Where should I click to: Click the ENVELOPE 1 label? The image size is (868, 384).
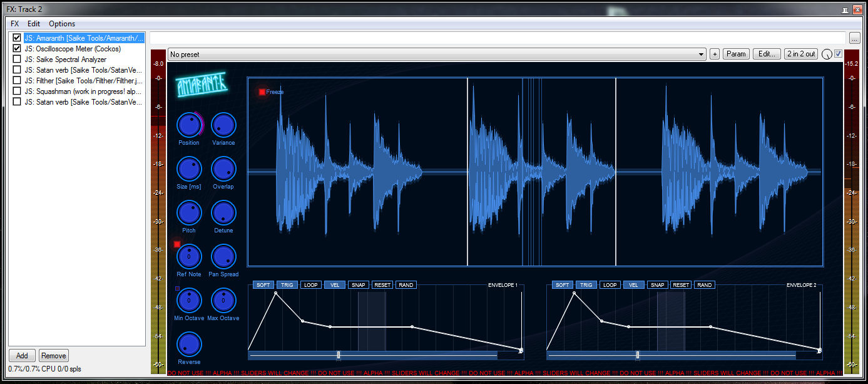[x=503, y=285]
